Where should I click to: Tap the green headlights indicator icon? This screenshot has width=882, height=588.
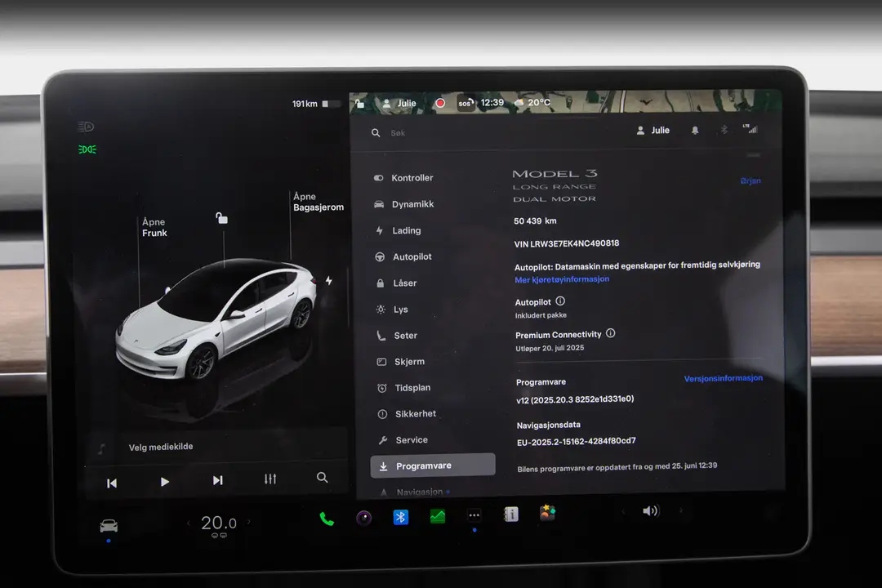tap(87, 149)
